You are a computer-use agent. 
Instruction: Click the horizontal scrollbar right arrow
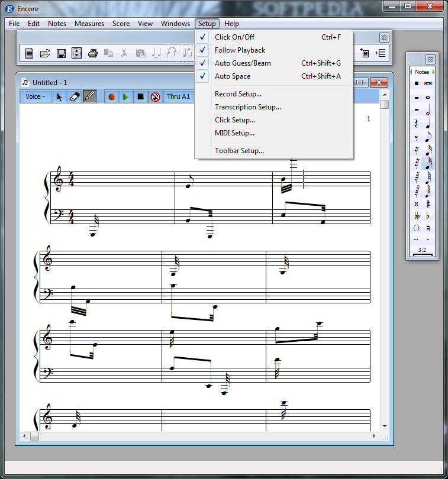point(374,436)
